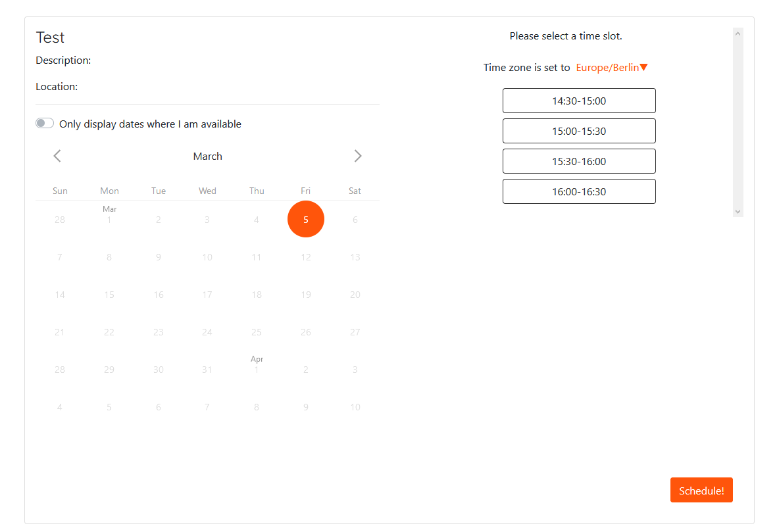This screenshot has height=532, width=777.
Task: Click the Sun column header
Action: click(x=59, y=191)
